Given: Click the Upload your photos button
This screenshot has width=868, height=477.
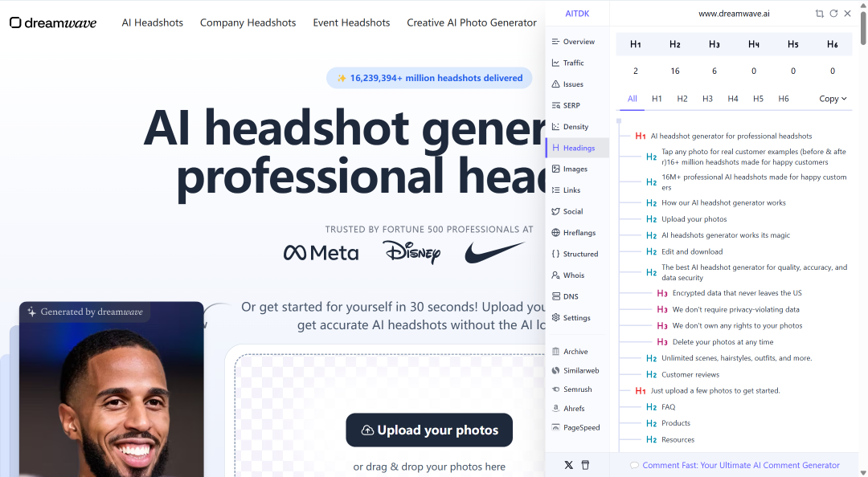Looking at the screenshot, I should pos(429,430).
